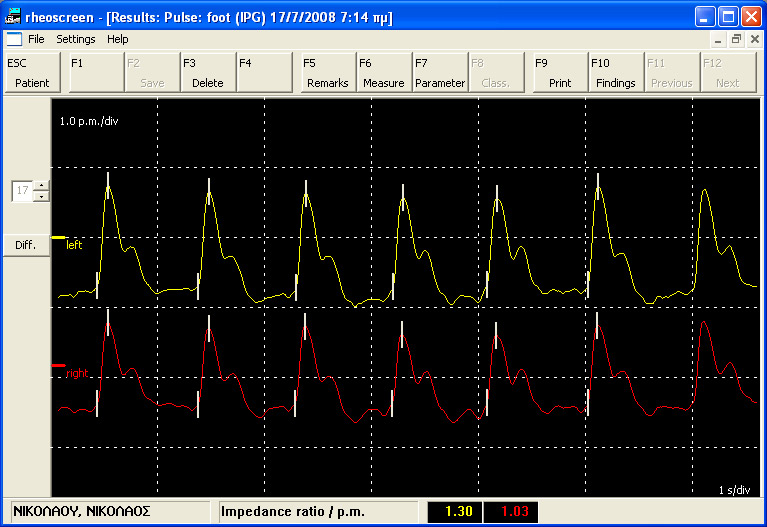This screenshot has width=767, height=527.
Task: Open F10 Findings
Action: click(x=616, y=72)
